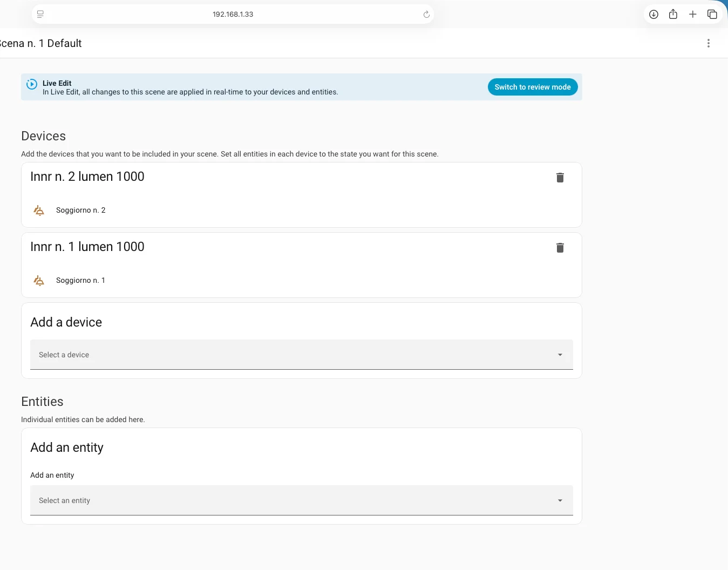
Task: Click the Innr n. 1 lumen 1000 title
Action: coord(87,247)
